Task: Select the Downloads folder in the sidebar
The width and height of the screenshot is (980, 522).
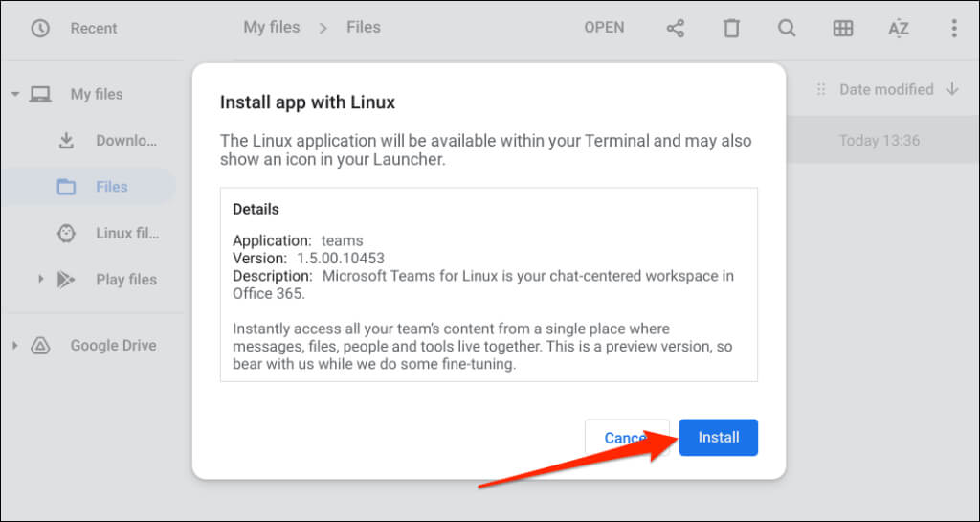Action: [x=125, y=141]
